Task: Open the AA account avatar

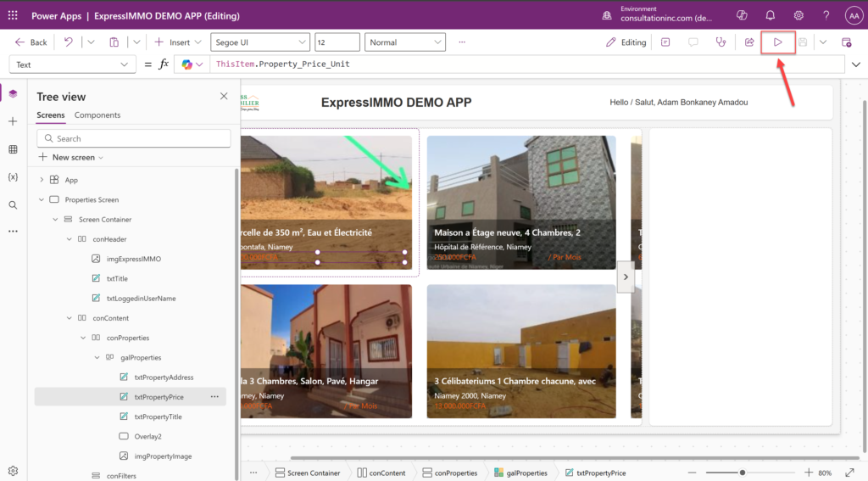Action: coord(854,15)
